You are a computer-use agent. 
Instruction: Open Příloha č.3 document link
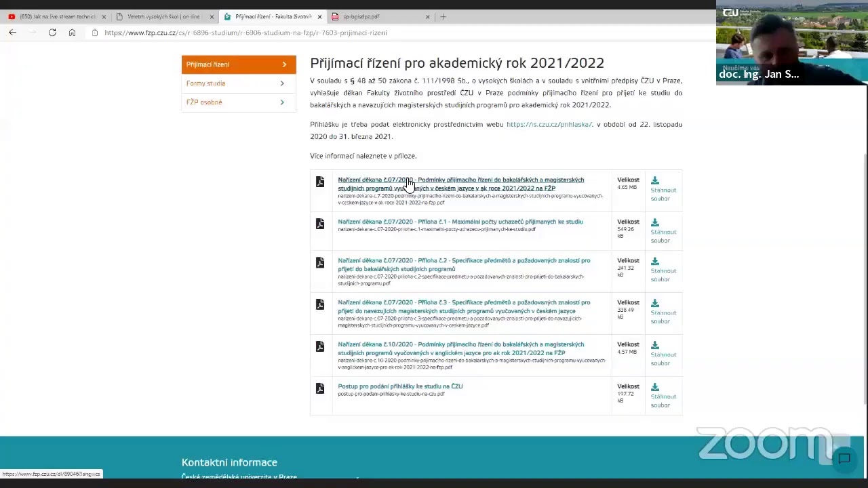464,306
